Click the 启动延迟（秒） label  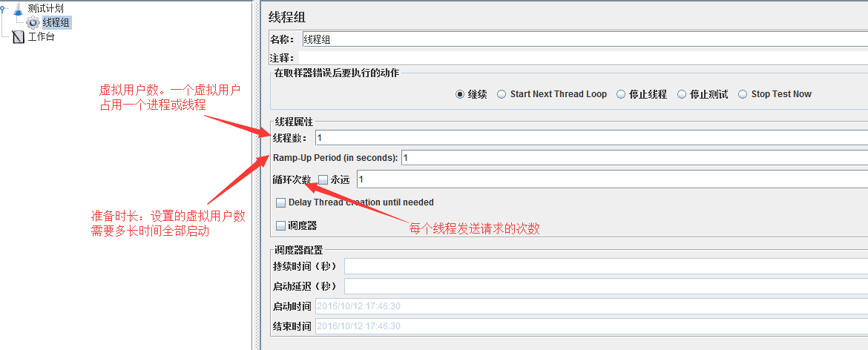click(x=305, y=286)
